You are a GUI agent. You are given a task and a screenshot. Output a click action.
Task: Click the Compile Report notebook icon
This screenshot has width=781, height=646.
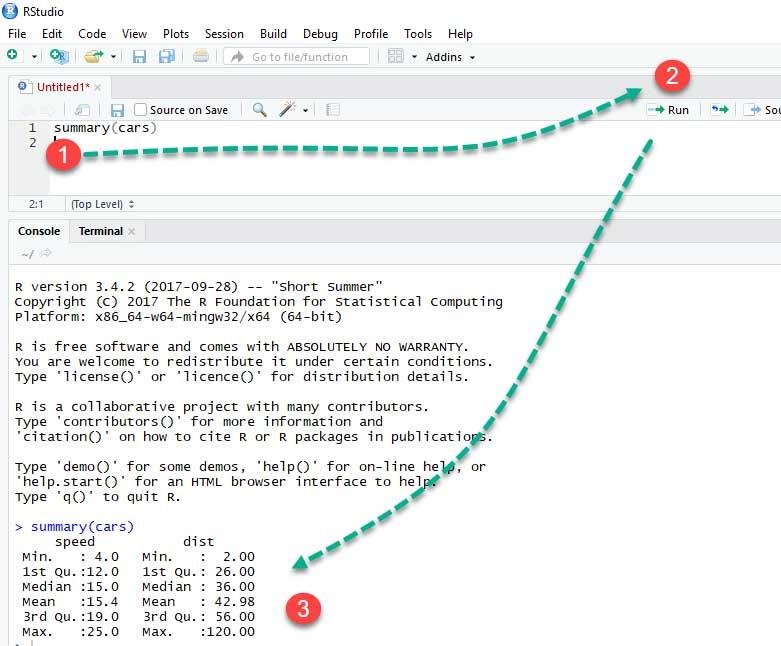click(x=333, y=110)
